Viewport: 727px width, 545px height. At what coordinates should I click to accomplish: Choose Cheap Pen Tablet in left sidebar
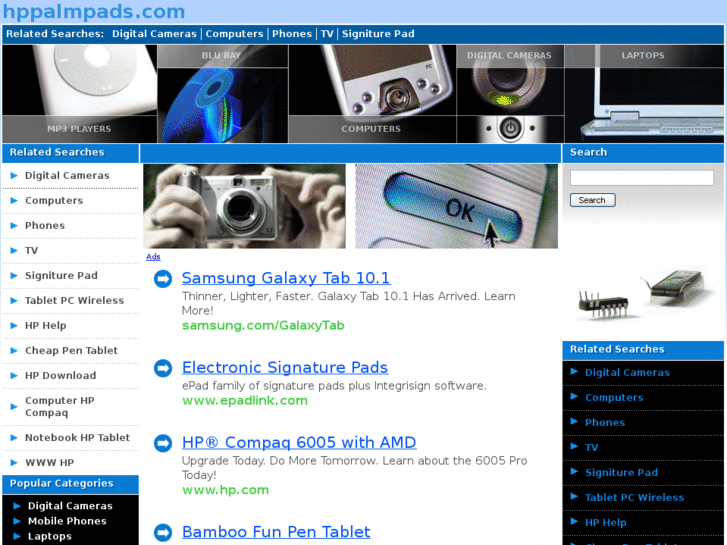point(71,351)
